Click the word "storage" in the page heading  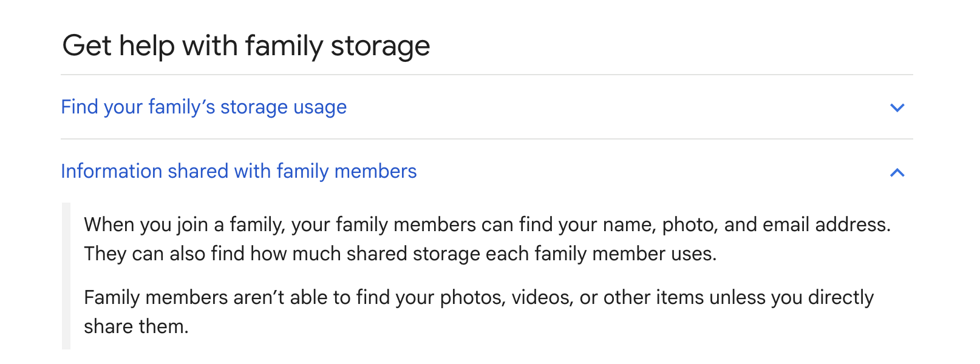380,46
